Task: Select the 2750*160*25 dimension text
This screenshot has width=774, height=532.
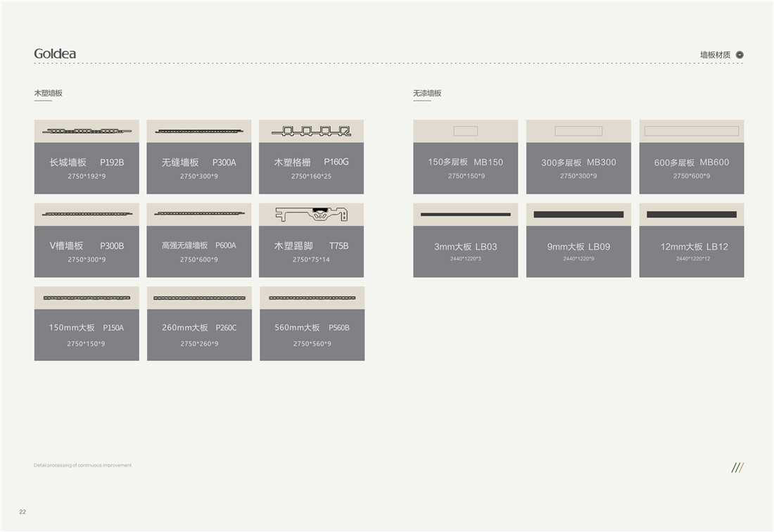Action: pos(311,176)
